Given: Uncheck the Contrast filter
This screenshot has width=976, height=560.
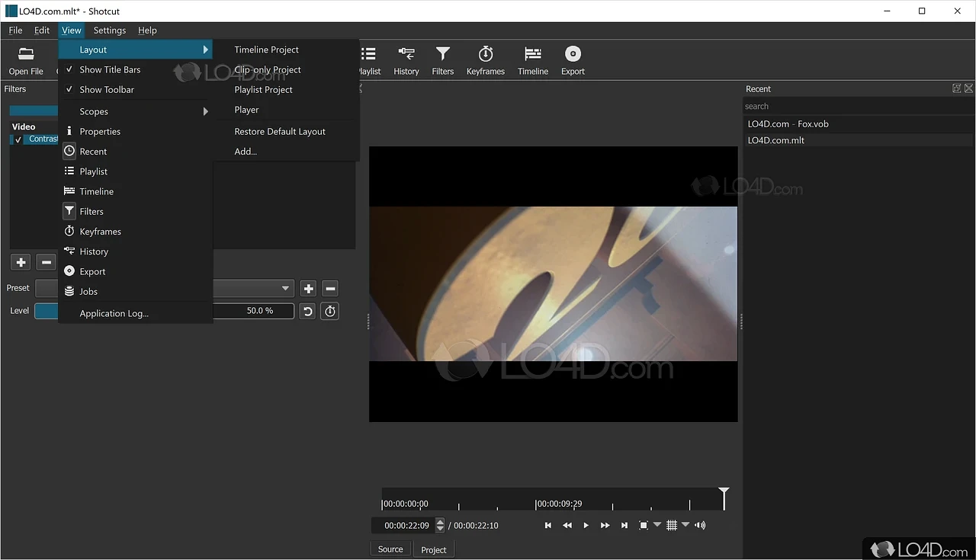Looking at the screenshot, I should pos(17,139).
